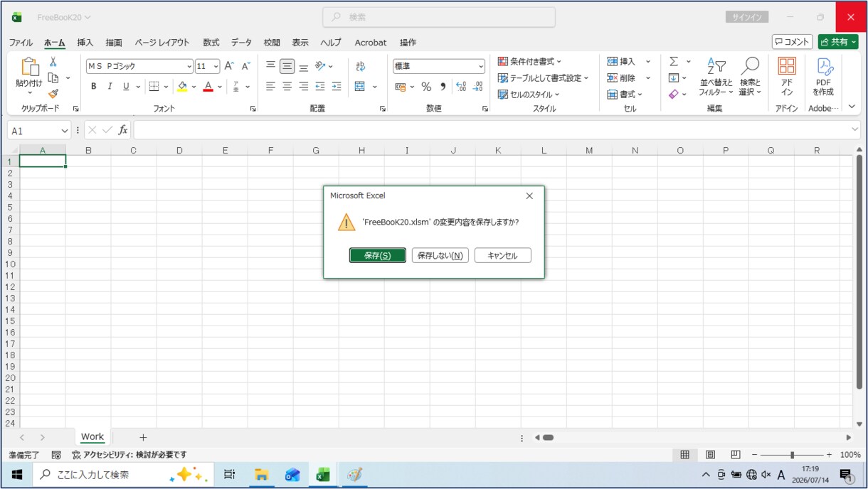This screenshot has width=868, height=489.
Task: Click キャンセル in the dialog
Action: [503, 255]
